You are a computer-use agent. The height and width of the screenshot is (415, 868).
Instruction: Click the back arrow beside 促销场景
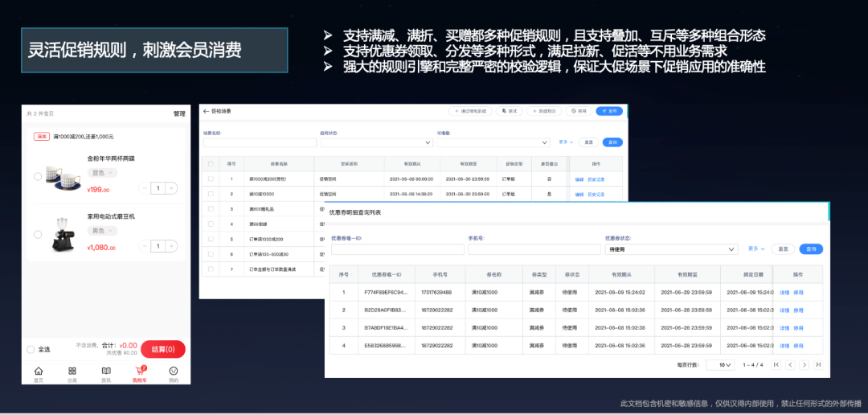point(206,111)
